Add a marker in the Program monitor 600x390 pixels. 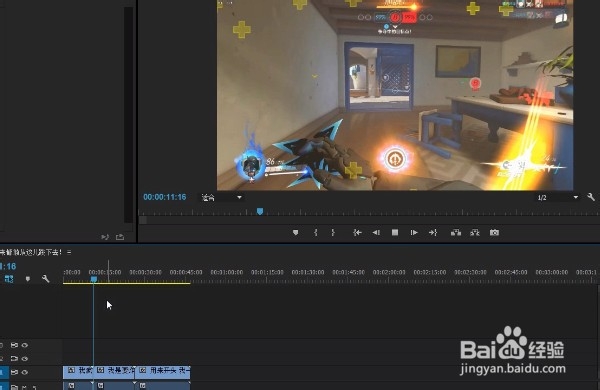[295, 232]
